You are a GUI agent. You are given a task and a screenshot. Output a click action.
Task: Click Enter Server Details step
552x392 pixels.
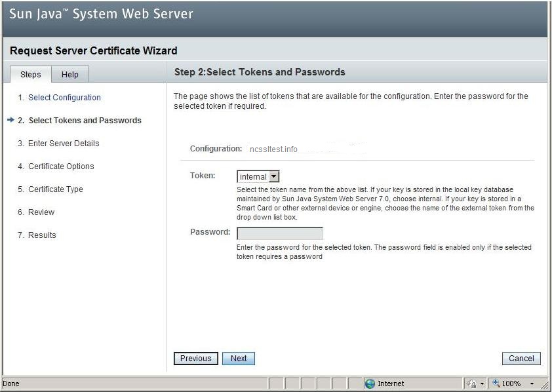point(64,144)
